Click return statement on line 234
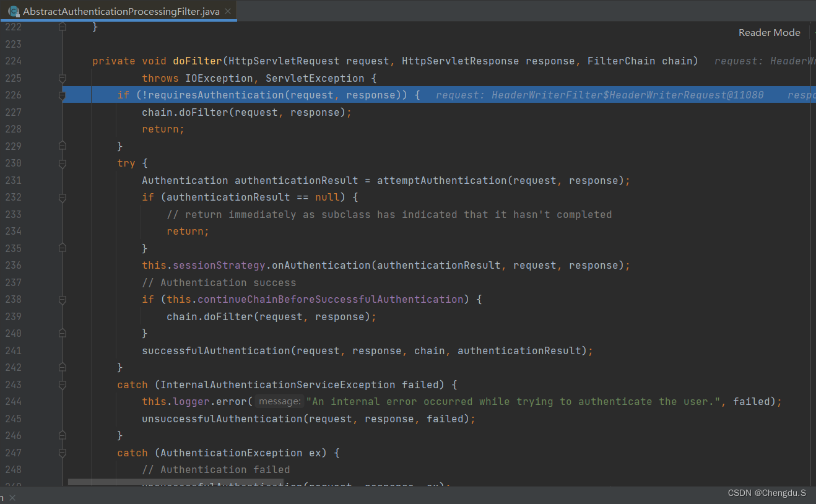 [x=188, y=231]
